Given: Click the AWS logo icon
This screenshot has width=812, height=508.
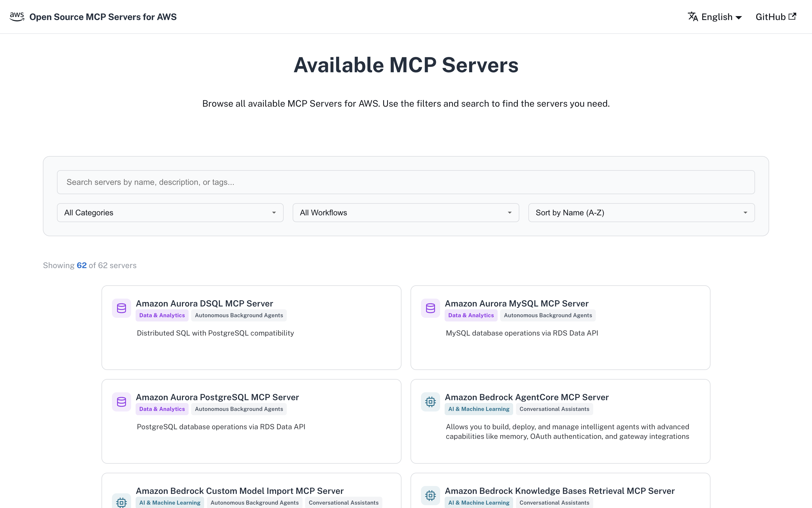Looking at the screenshot, I should point(17,17).
